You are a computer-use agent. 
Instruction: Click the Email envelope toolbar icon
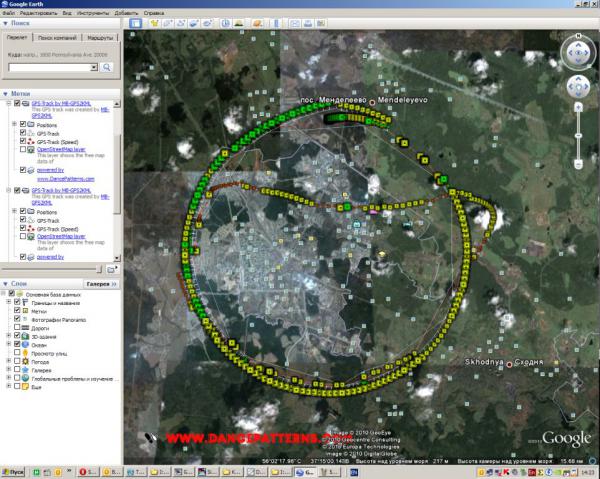coord(295,23)
